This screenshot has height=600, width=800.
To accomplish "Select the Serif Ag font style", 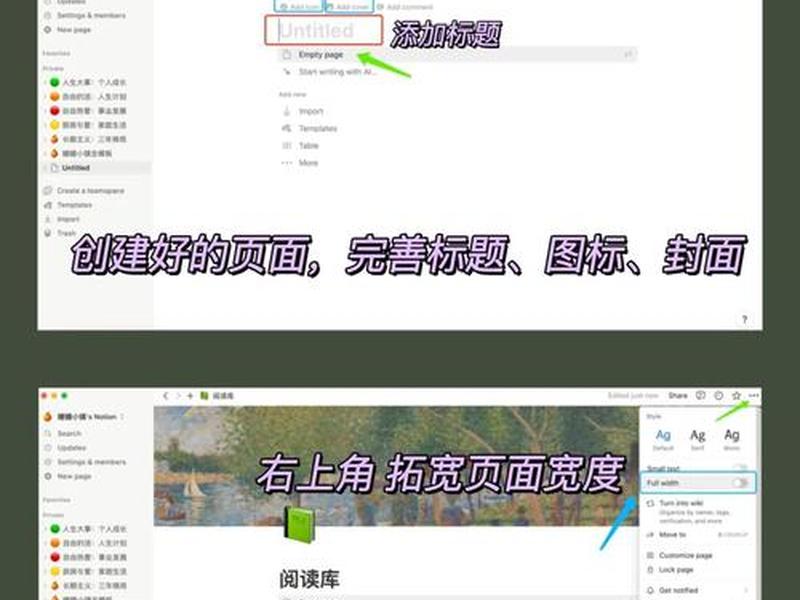I will (x=697, y=439).
